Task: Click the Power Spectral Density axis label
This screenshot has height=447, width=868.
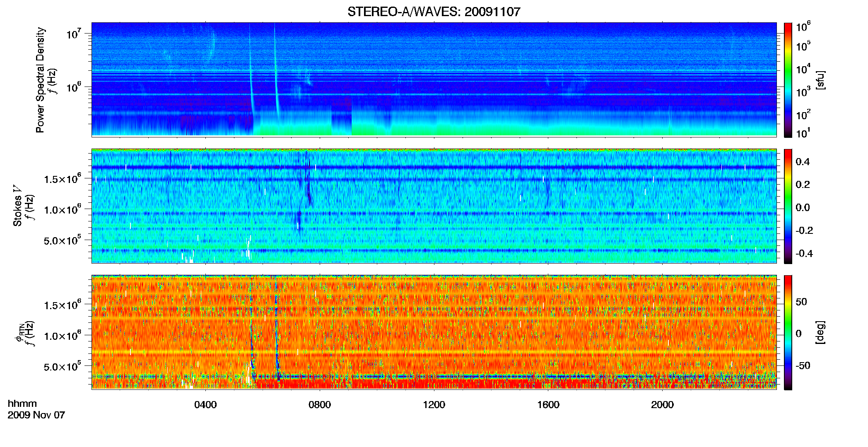Action: (40, 80)
